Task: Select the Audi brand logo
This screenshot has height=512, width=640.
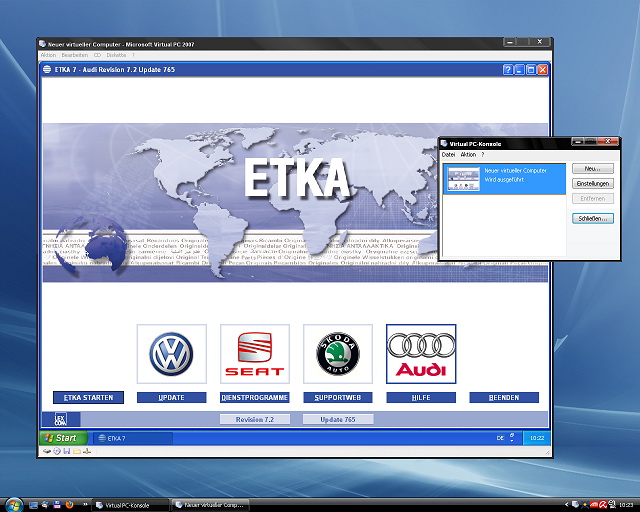Action: 421,354
